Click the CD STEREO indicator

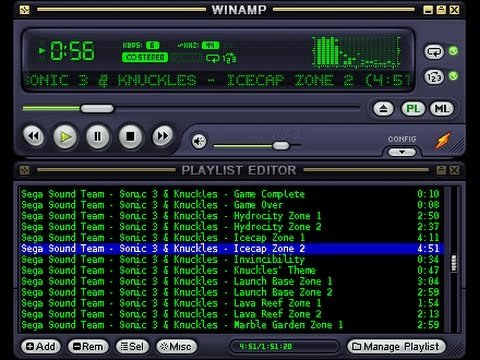pos(145,57)
